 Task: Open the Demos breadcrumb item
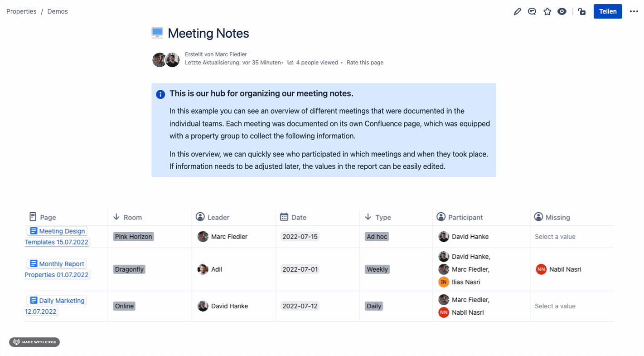(57, 11)
